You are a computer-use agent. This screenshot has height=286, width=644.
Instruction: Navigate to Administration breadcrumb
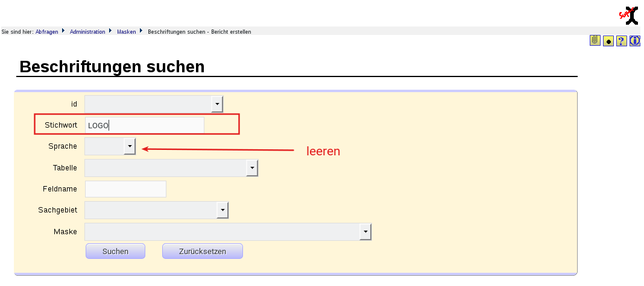[x=87, y=31]
